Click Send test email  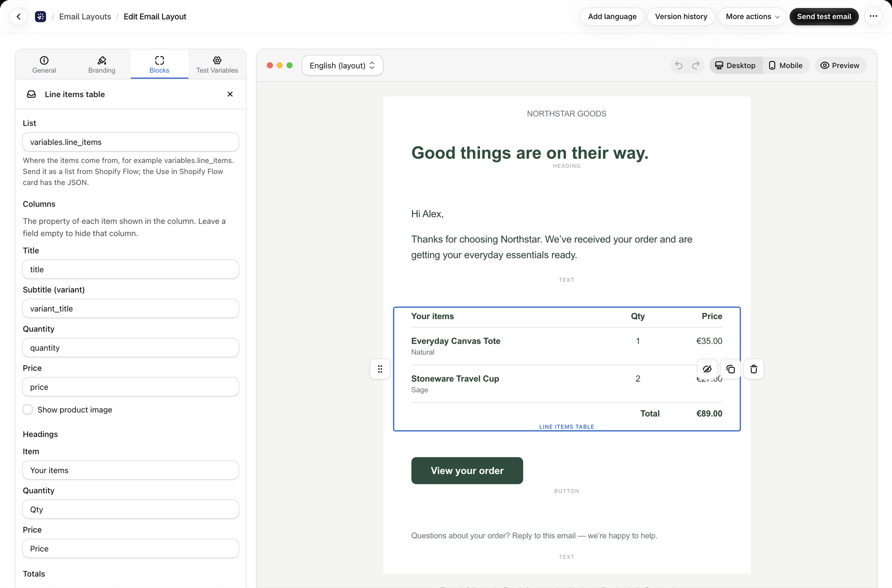(824, 17)
